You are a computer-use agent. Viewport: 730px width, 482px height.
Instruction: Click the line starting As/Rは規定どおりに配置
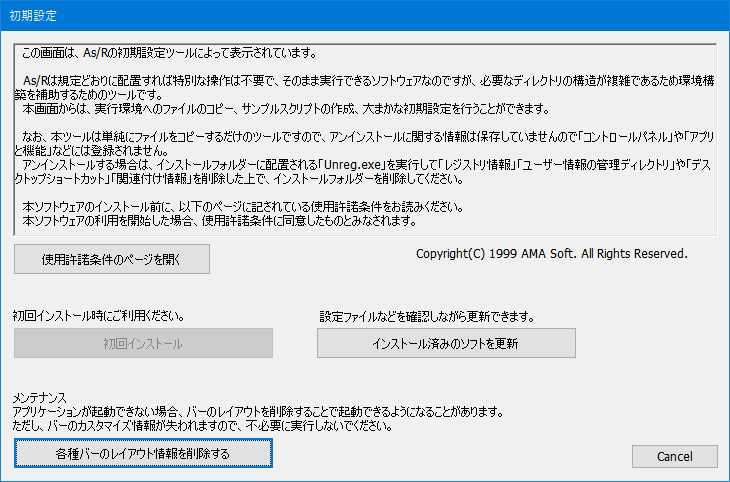[x=360, y=80]
